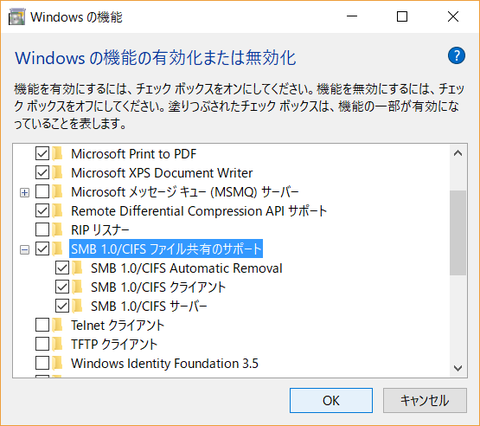This screenshot has height=426, width=480.
Task: Click the scrollbar down arrow
Action: [458, 368]
